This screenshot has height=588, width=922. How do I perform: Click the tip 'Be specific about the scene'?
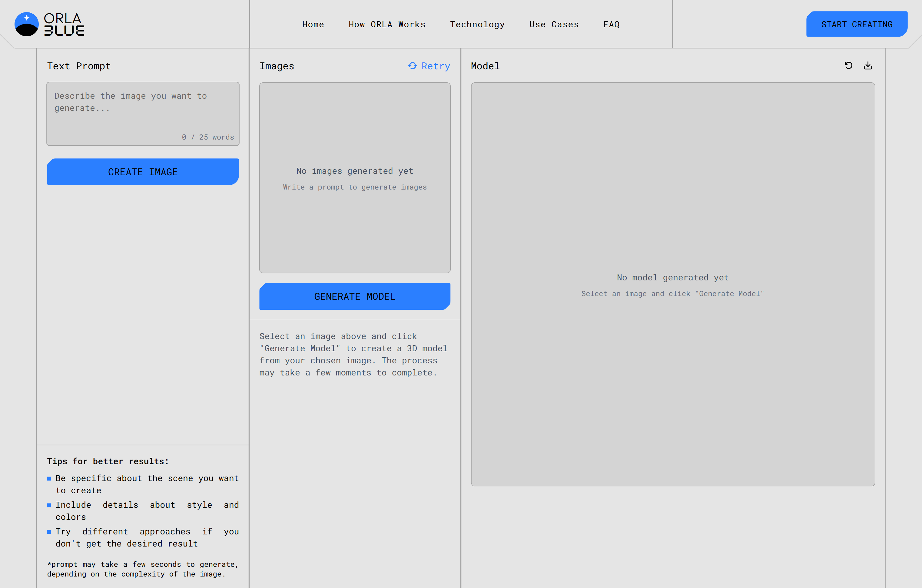click(x=147, y=484)
